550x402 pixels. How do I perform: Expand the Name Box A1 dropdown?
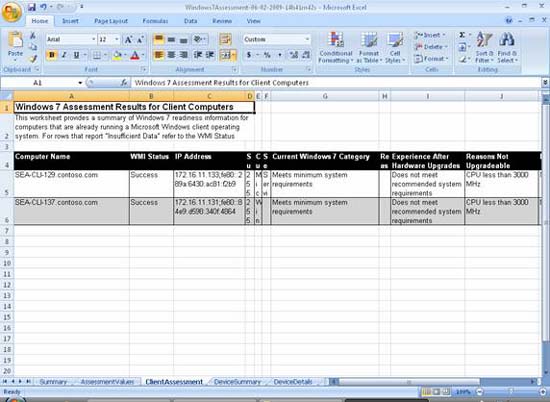[80, 83]
